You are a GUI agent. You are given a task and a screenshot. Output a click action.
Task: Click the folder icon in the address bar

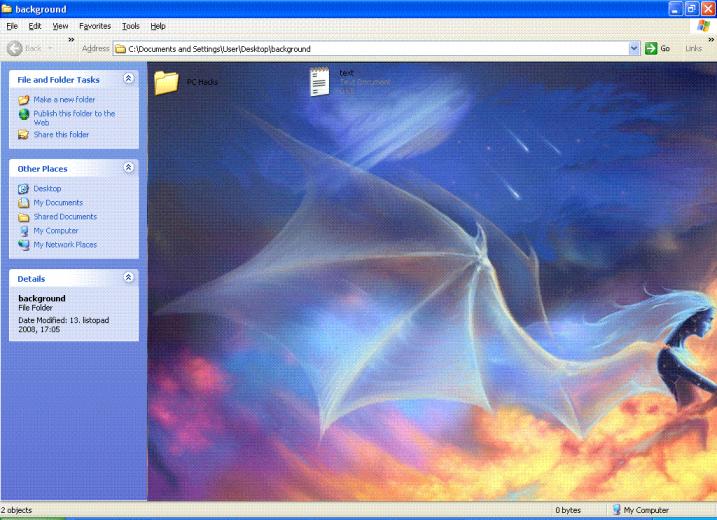pyautogui.click(x=120, y=49)
